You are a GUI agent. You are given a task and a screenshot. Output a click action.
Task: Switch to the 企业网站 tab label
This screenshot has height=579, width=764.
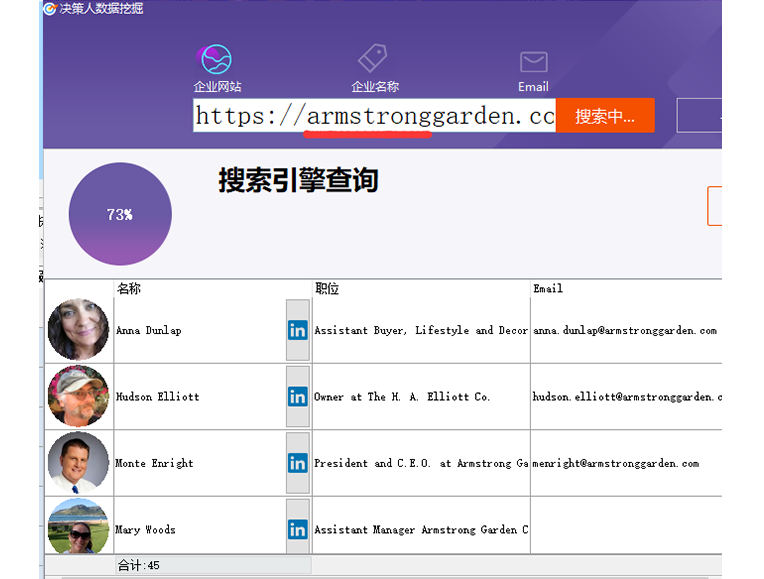(217, 87)
